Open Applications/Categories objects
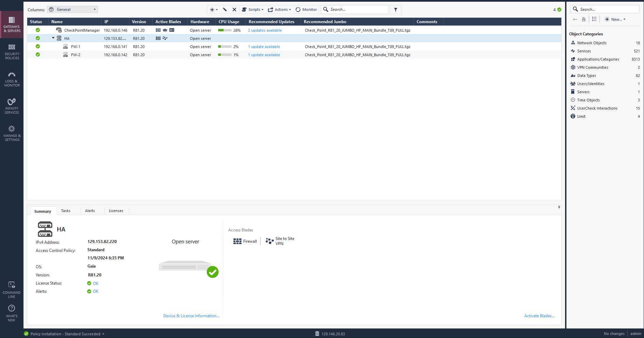 pyautogui.click(x=605, y=59)
